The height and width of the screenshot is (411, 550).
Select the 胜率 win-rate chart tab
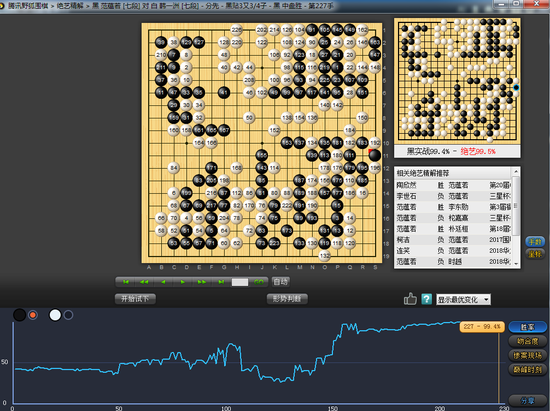(x=527, y=327)
